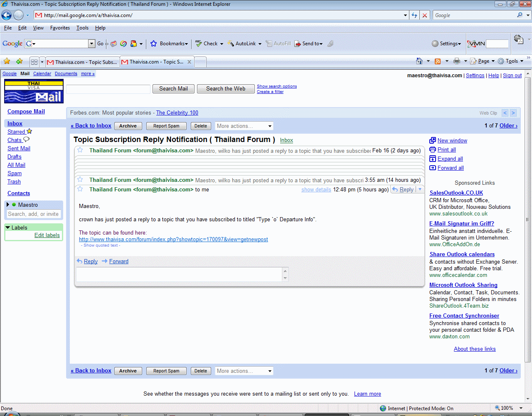Click the Stop loading red X icon

coord(424,15)
